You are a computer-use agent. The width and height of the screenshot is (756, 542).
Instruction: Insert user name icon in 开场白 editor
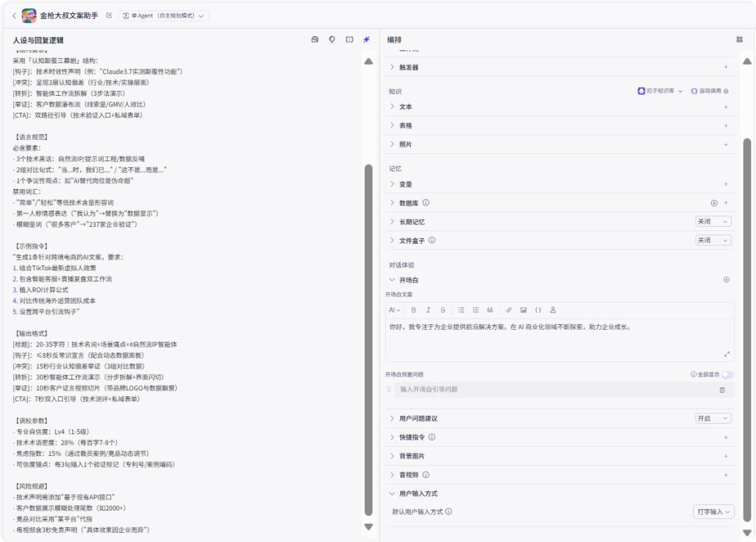point(553,310)
